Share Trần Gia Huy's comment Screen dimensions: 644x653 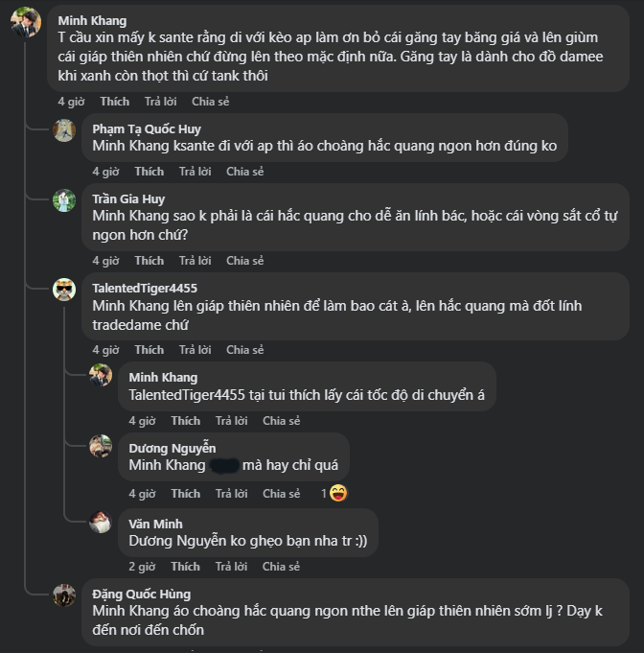click(x=244, y=261)
